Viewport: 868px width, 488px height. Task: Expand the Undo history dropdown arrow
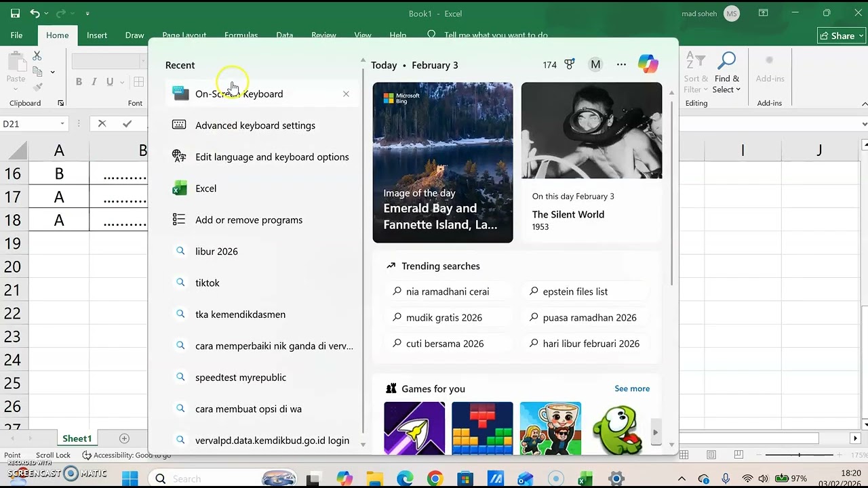pos(47,14)
